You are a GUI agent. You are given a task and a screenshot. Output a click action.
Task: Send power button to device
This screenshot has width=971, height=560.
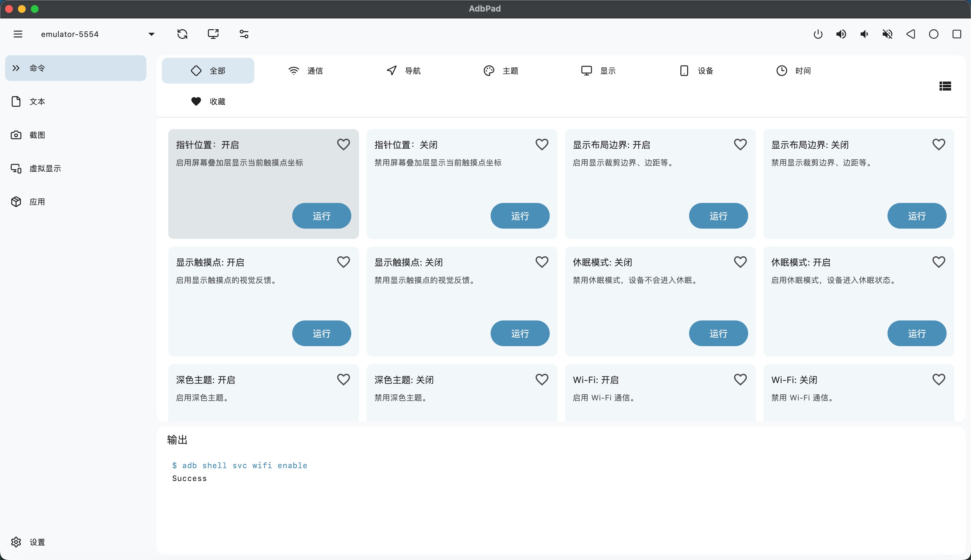pyautogui.click(x=818, y=34)
